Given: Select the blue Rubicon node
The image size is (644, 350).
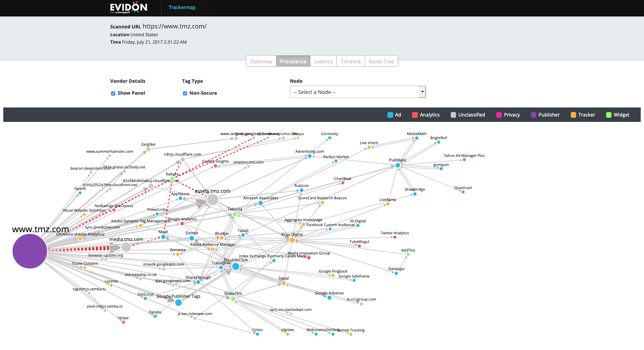Looking at the screenshot, I should pos(301,190).
